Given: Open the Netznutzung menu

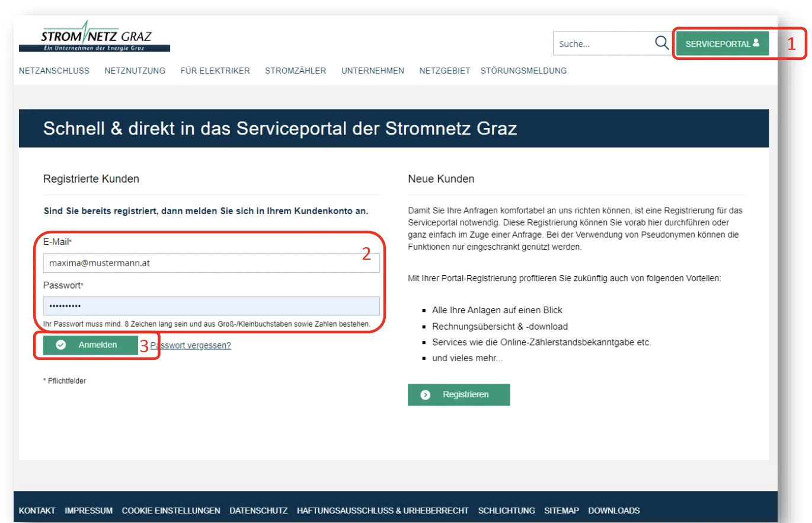Looking at the screenshot, I should tap(135, 71).
